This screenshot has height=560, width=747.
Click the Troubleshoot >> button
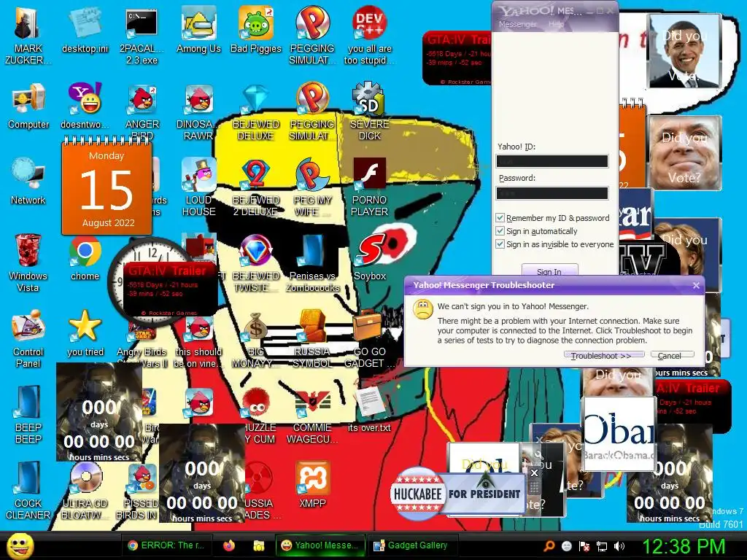tap(604, 356)
